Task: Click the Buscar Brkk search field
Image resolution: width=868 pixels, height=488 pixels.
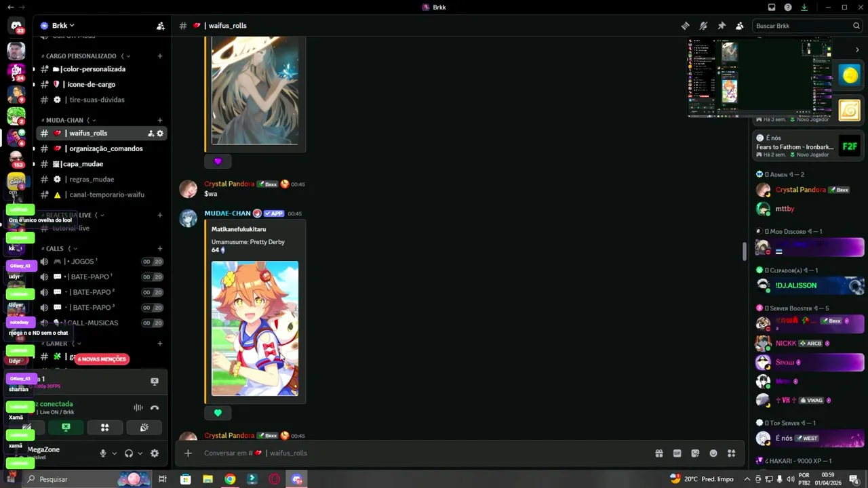Action: click(807, 26)
